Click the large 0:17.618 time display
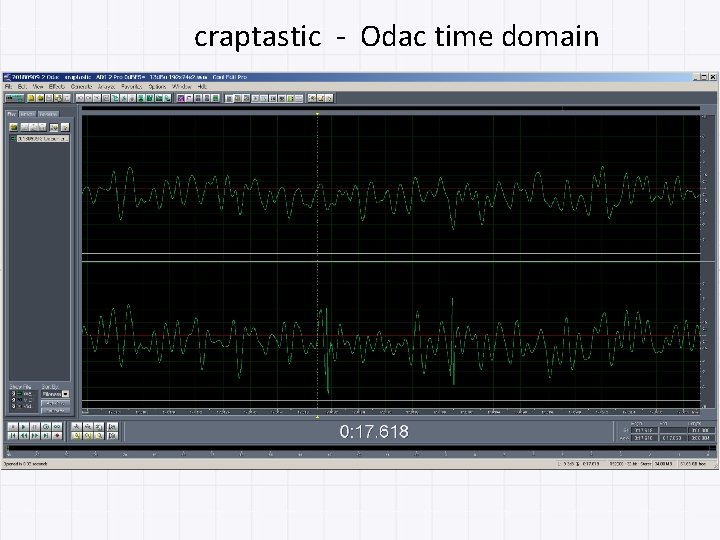Screen dimensions: 720x540 pos(374,432)
